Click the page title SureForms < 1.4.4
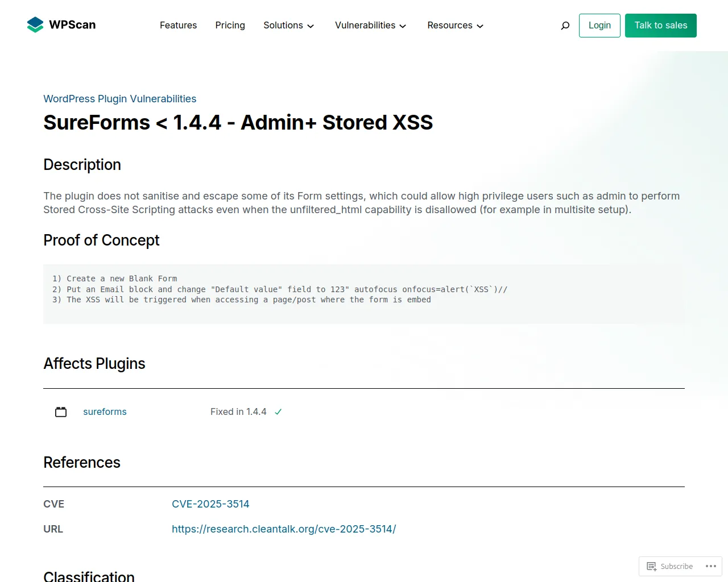This screenshot has width=728, height=582. (x=238, y=123)
